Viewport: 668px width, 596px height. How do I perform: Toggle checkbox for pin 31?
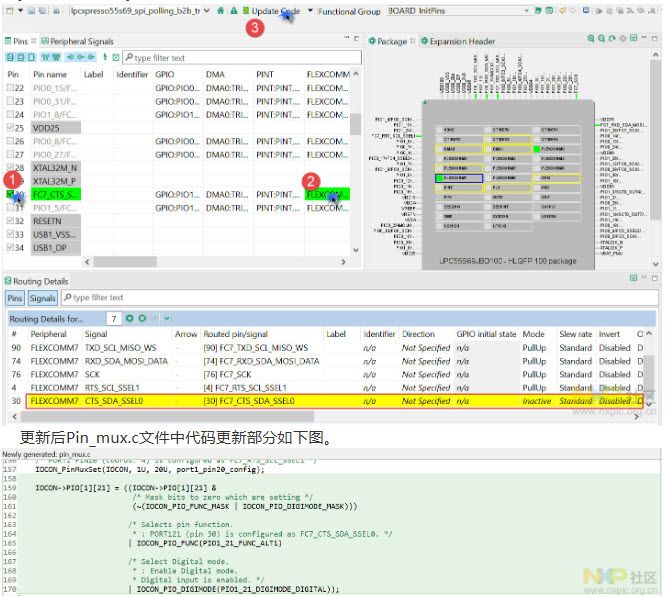(10, 207)
